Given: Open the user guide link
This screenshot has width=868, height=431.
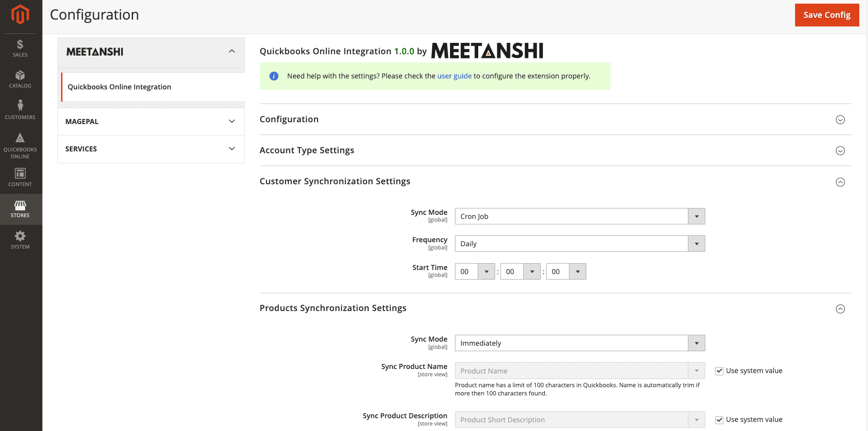Looking at the screenshot, I should (454, 76).
